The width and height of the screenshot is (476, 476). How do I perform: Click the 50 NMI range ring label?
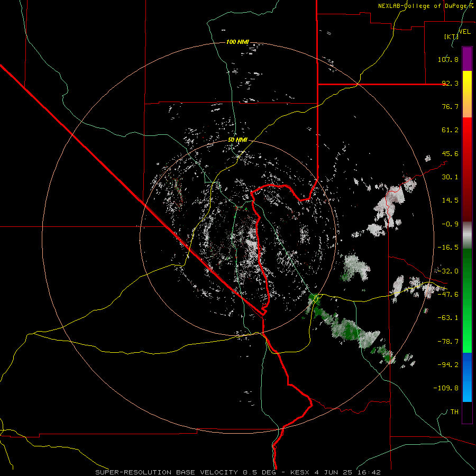[x=237, y=140]
